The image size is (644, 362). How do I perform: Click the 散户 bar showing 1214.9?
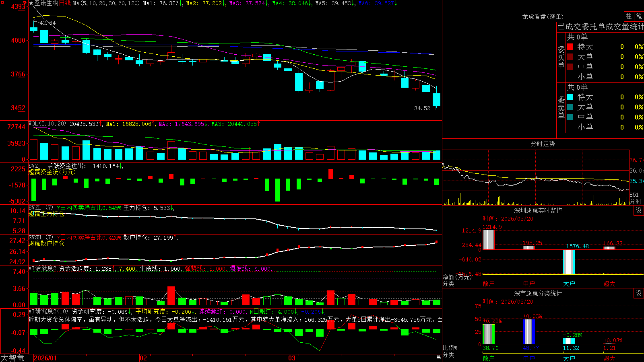tap(488, 240)
